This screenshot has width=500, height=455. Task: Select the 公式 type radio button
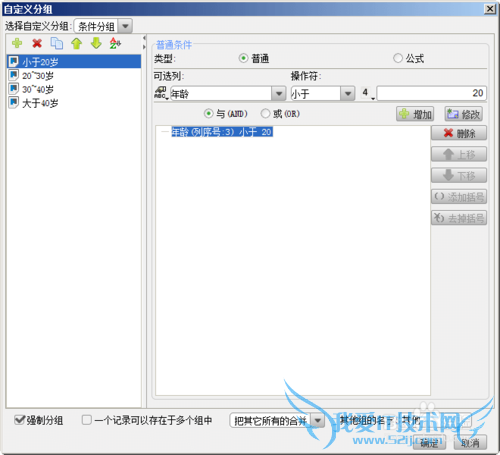398,58
